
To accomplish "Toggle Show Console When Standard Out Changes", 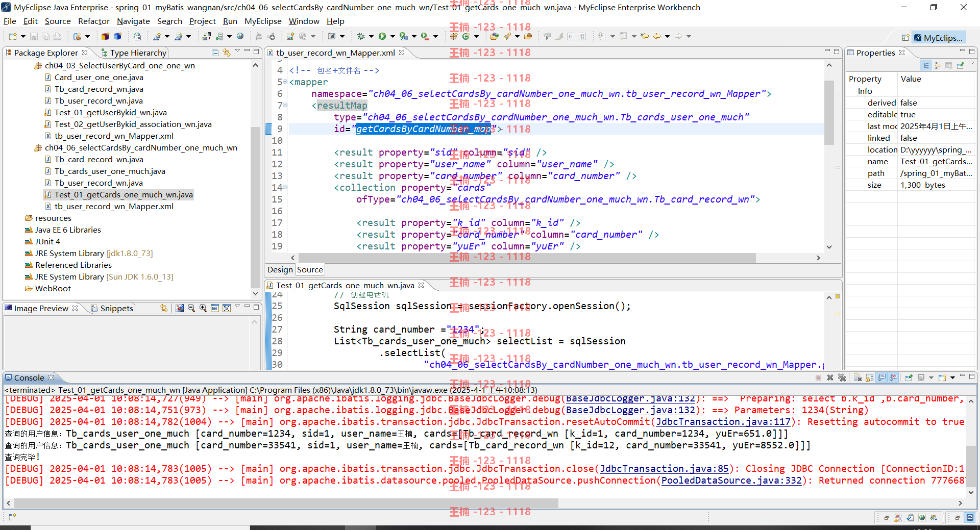I will tap(881, 377).
